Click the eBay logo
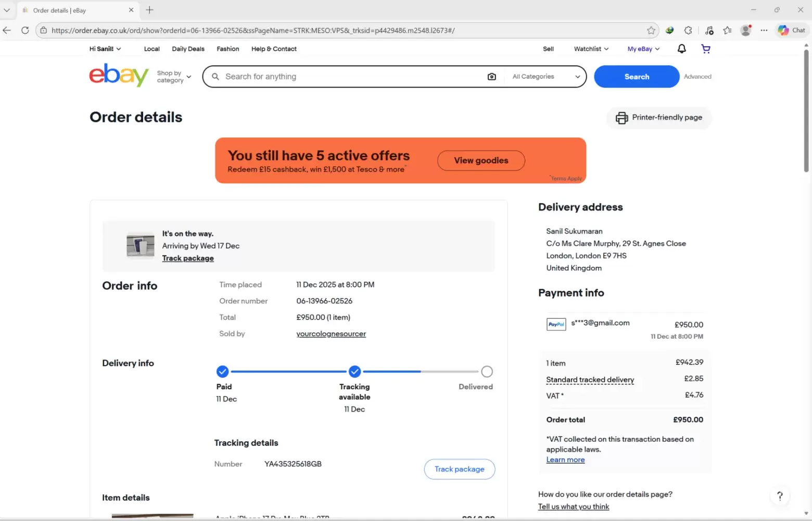Screen dimensions: 812x521 [x=119, y=76]
